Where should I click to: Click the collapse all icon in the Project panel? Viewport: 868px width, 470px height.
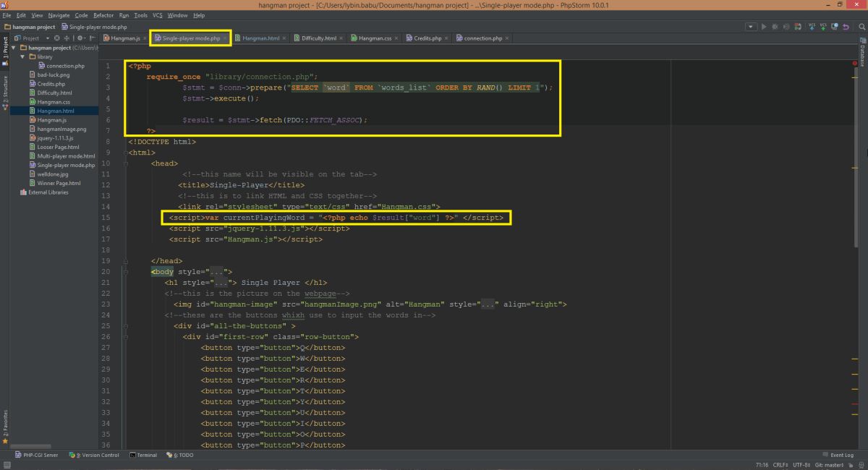coord(67,38)
